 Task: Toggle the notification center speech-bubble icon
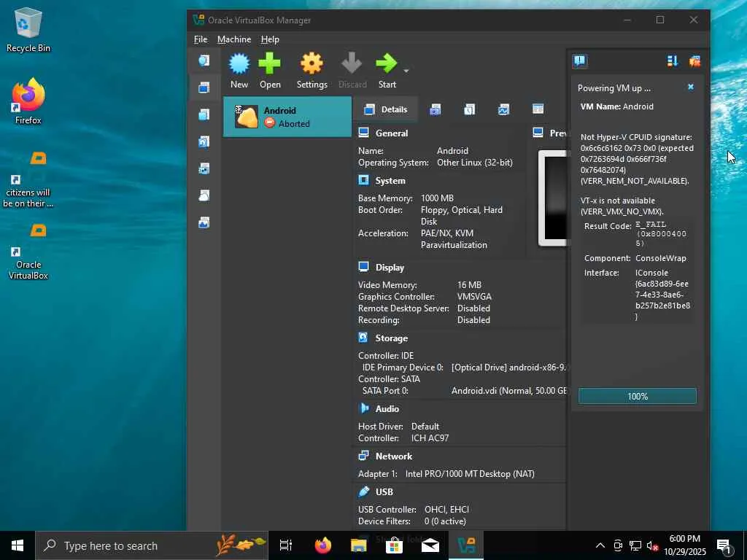coord(580,61)
